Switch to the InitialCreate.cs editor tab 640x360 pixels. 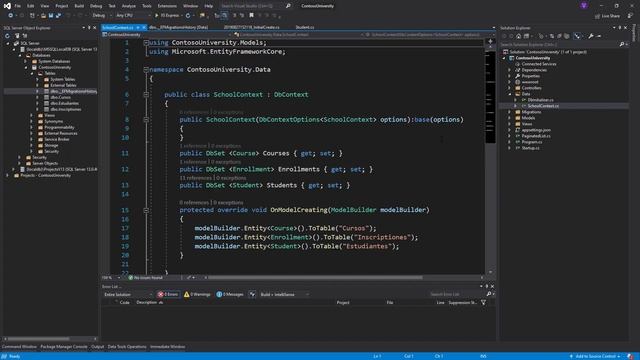(251, 27)
